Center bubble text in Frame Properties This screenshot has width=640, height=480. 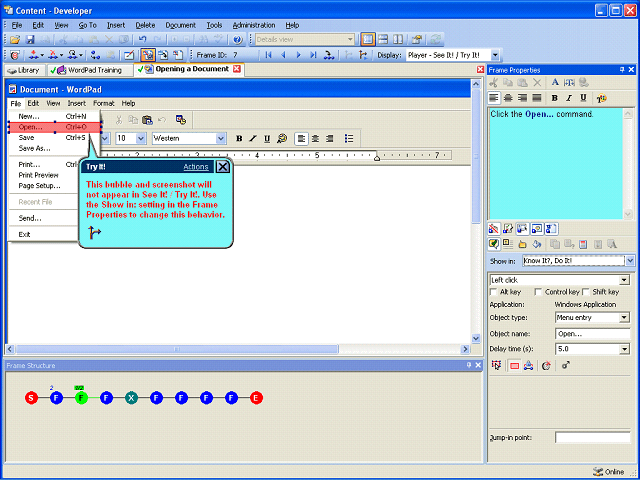coord(508,98)
